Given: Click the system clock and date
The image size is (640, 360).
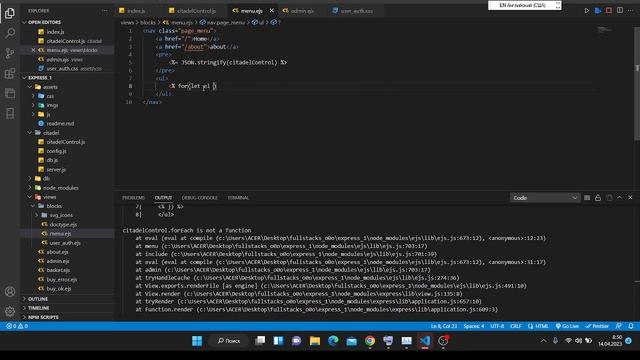Looking at the screenshot, I should pos(610,341).
